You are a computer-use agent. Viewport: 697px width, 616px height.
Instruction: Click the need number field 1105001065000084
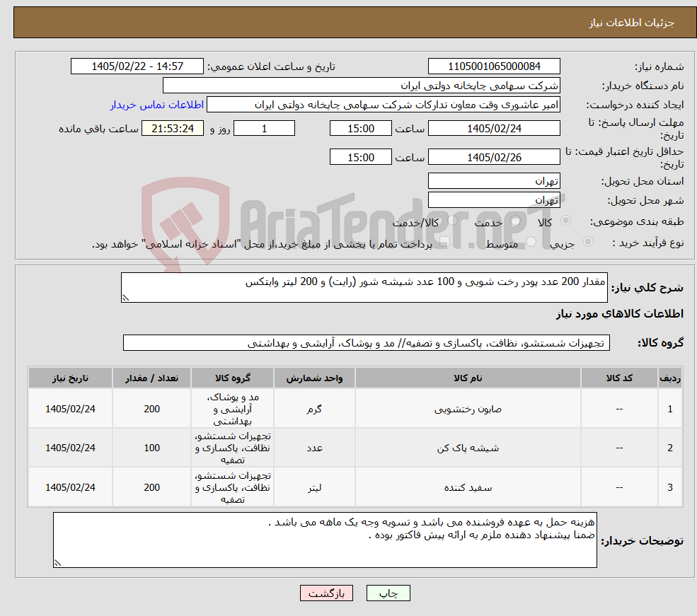pos(494,66)
